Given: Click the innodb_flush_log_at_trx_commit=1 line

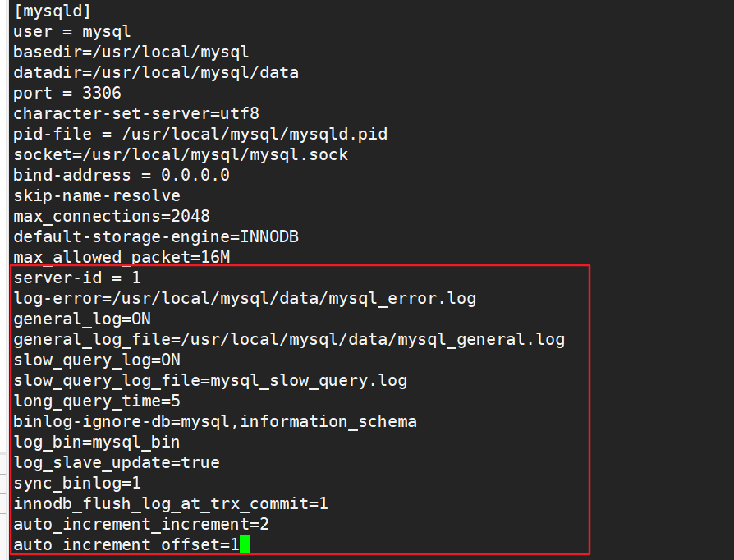Looking at the screenshot, I should [x=171, y=504].
